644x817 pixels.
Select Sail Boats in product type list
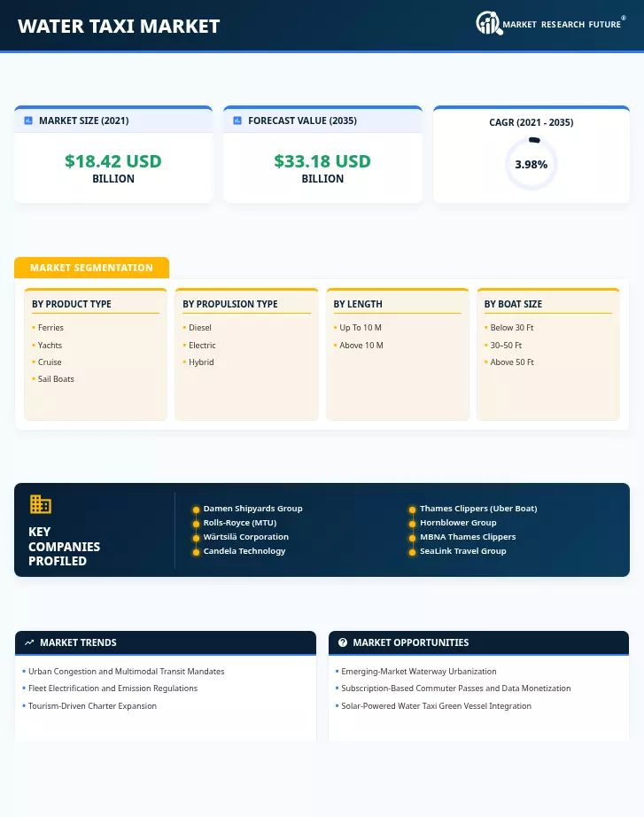[56, 378]
